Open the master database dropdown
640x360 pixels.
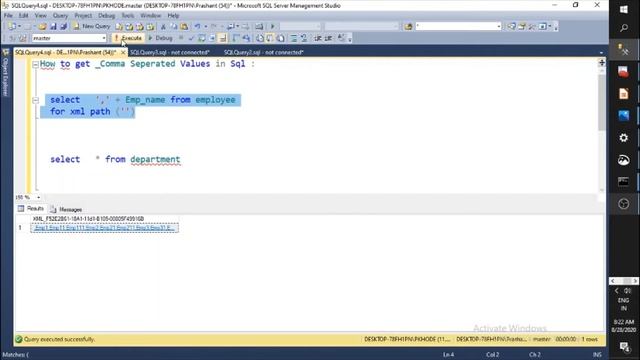point(104,38)
